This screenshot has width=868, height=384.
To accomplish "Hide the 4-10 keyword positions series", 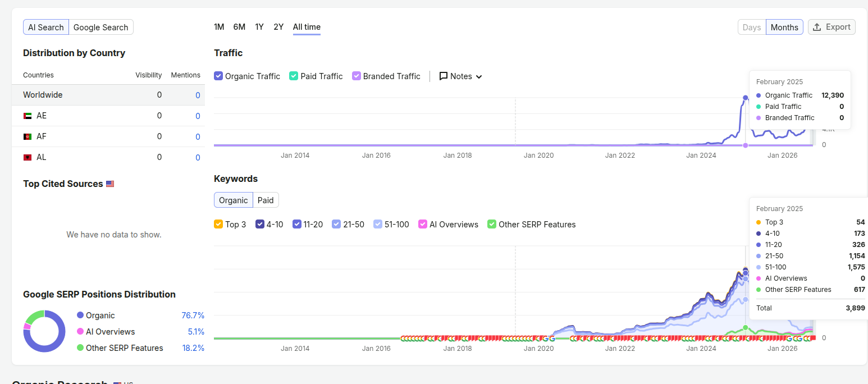I will [x=260, y=224].
